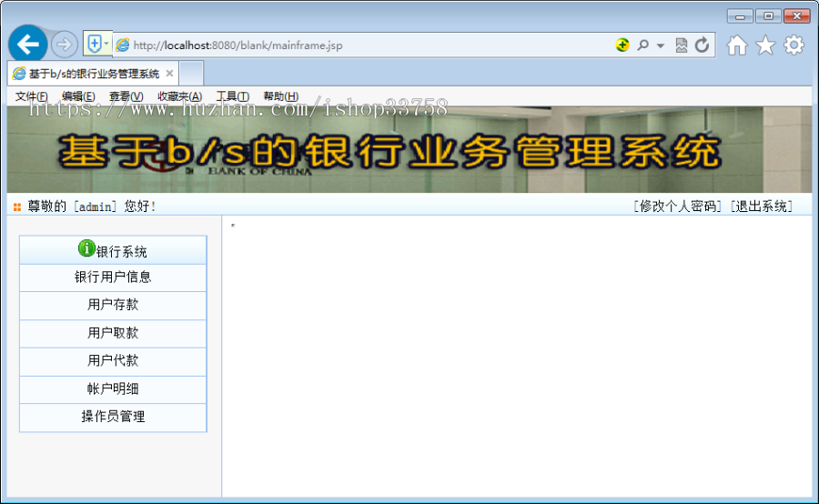Click the Internet Explorer page icon in address bar

coord(123,45)
